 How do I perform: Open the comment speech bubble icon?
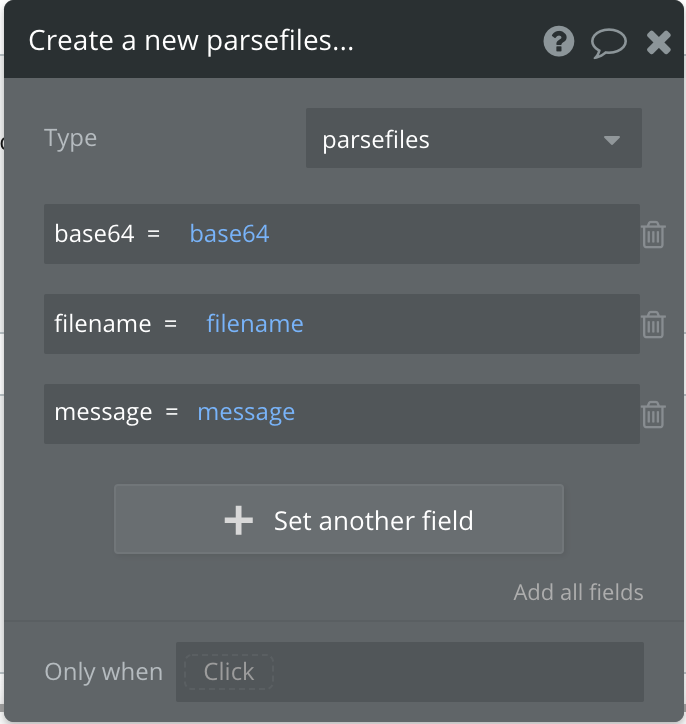pyautogui.click(x=608, y=42)
